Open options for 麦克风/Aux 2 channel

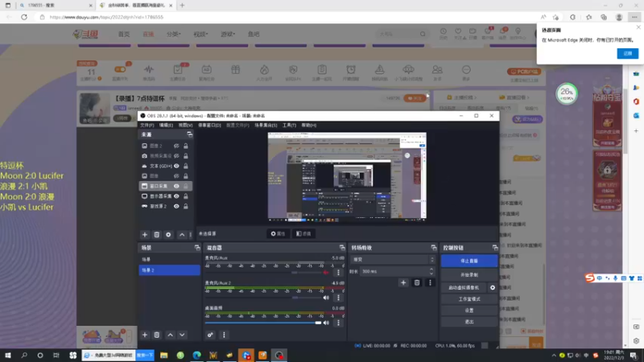click(x=338, y=298)
